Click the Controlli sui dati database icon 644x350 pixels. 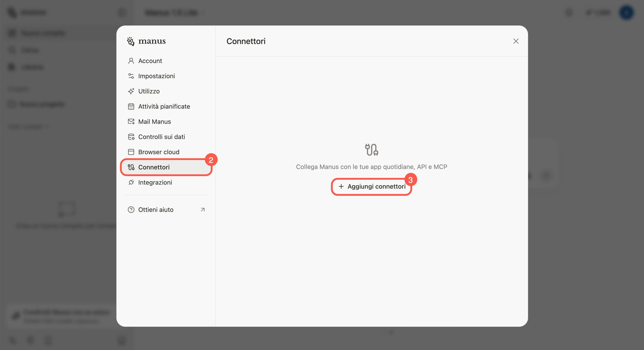pos(131,137)
